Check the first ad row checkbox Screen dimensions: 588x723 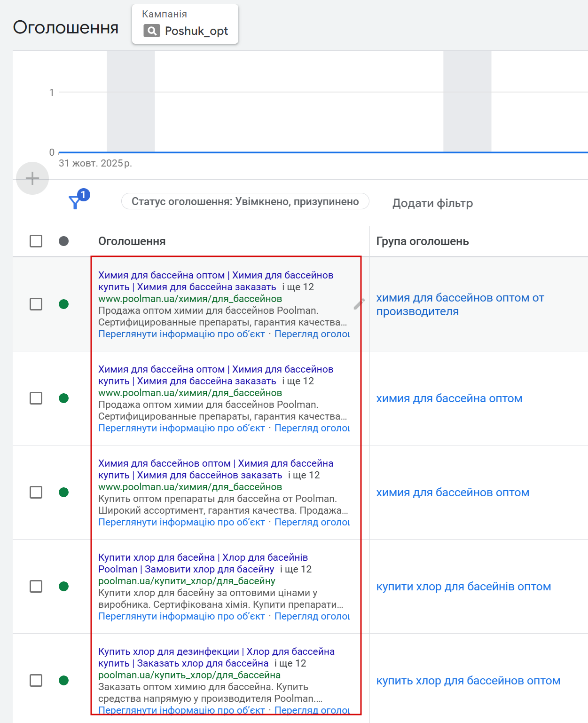[36, 304]
